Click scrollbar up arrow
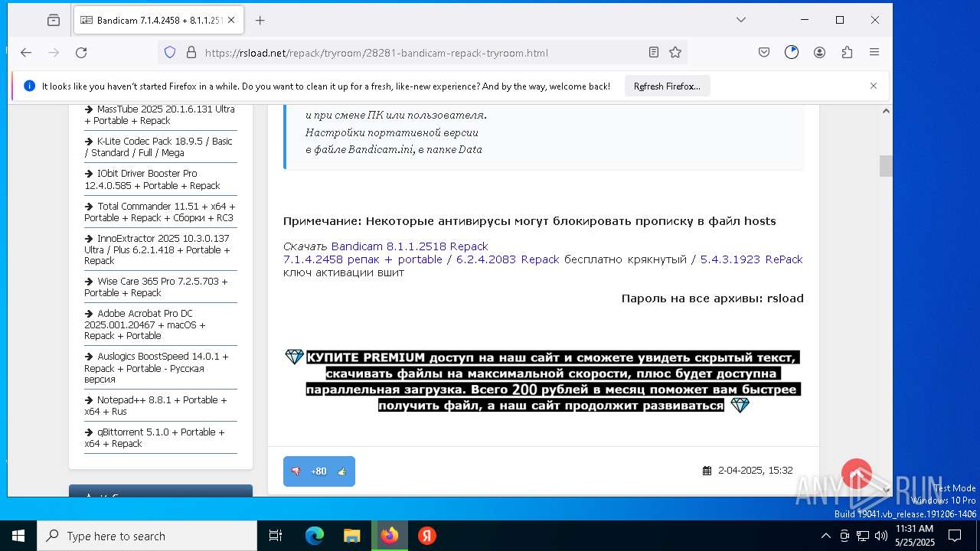Viewport: 980px width, 551px height. click(x=886, y=111)
